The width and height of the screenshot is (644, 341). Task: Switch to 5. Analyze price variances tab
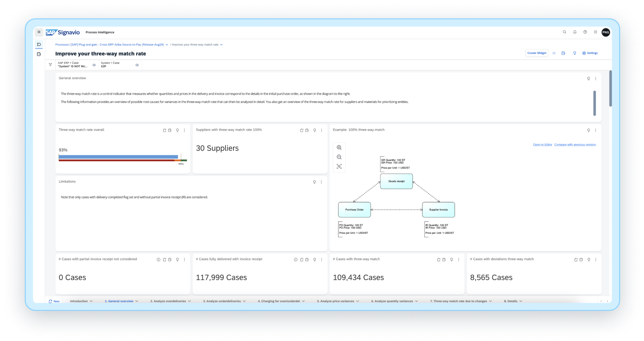(335, 301)
